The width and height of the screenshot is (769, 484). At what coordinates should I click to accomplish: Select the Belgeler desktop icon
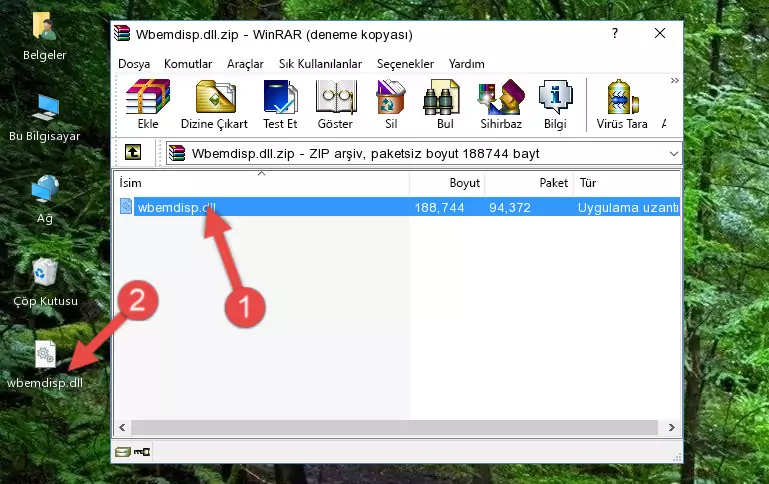[x=45, y=36]
